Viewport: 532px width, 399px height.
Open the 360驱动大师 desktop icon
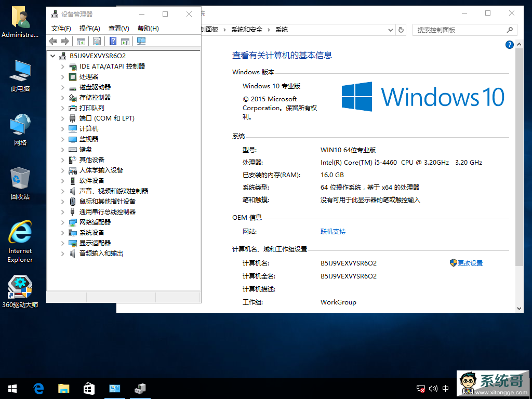20,291
